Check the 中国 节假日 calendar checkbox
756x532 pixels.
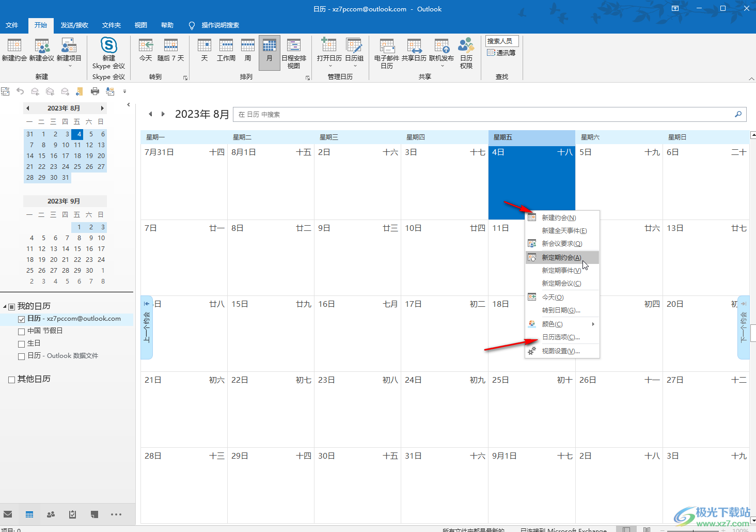(21, 332)
